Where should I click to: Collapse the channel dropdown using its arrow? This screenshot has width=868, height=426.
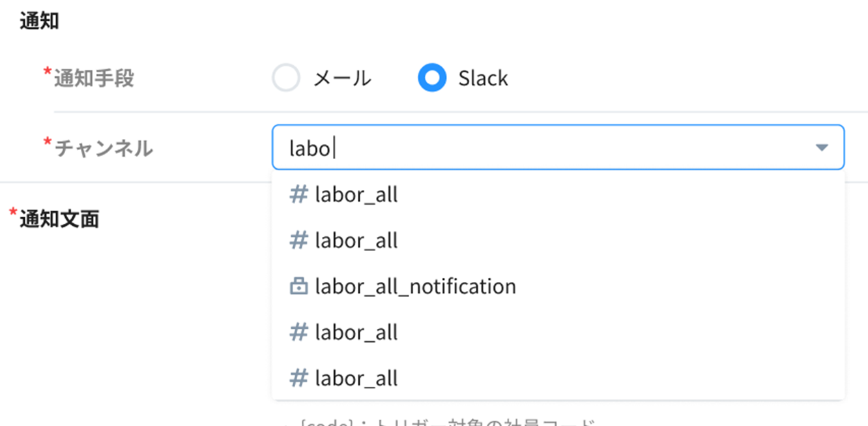(822, 148)
